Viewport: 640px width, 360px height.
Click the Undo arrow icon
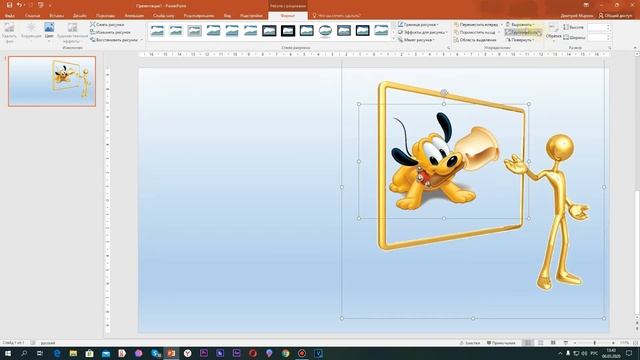[19, 5]
